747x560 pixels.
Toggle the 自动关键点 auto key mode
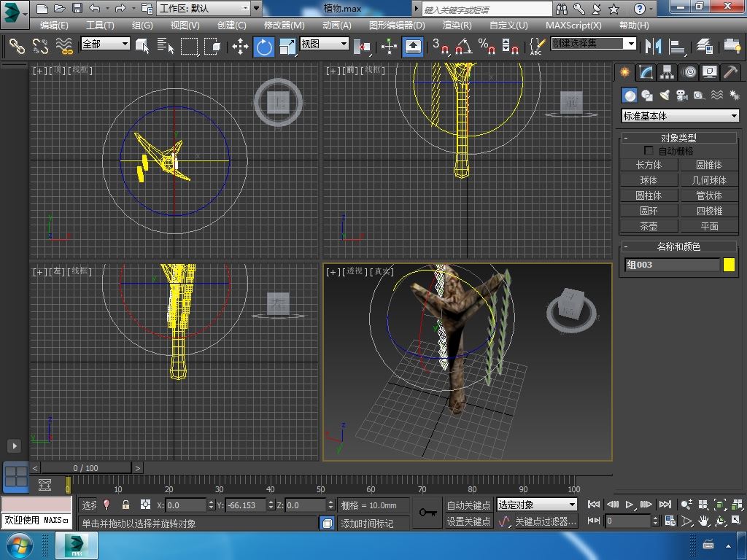(468, 505)
